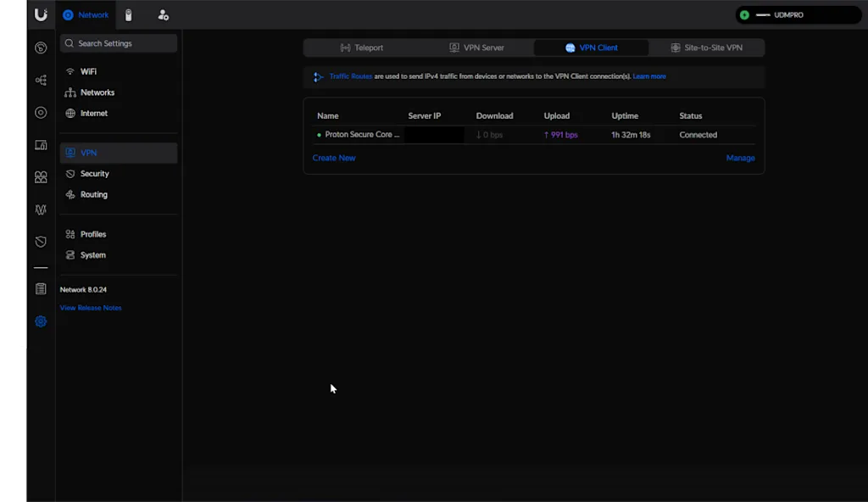Click the Networks tree icon
The height and width of the screenshot is (502, 868).
[70, 92]
